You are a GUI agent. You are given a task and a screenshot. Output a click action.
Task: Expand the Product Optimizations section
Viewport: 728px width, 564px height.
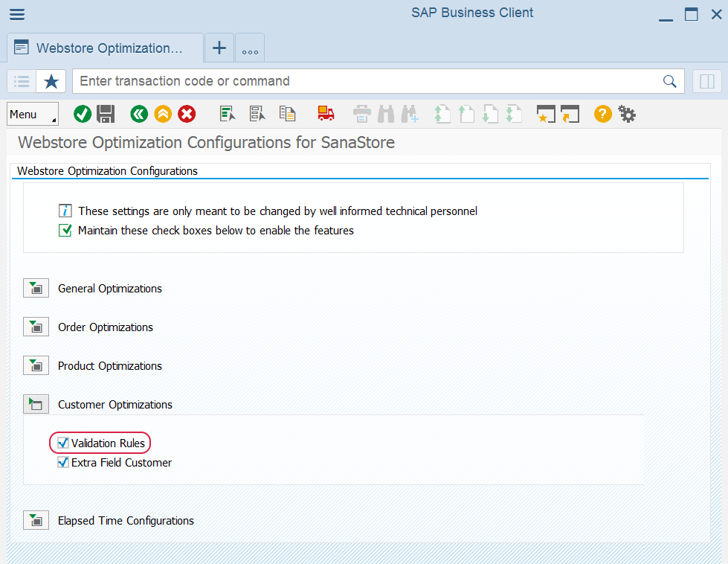tap(36, 366)
